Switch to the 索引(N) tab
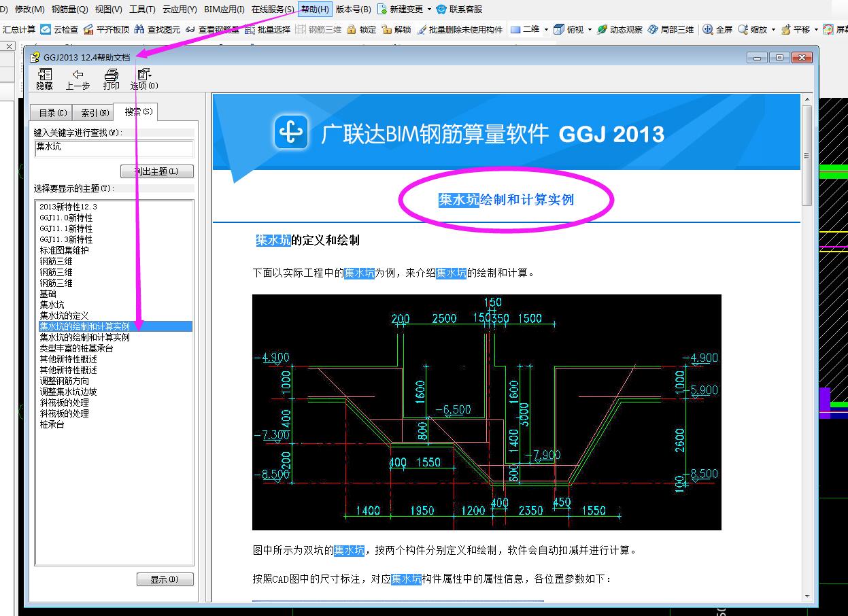The height and width of the screenshot is (616, 848). [95, 113]
